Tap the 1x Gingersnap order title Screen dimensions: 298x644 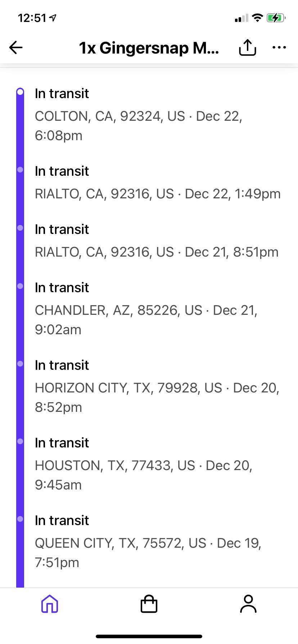(x=149, y=48)
